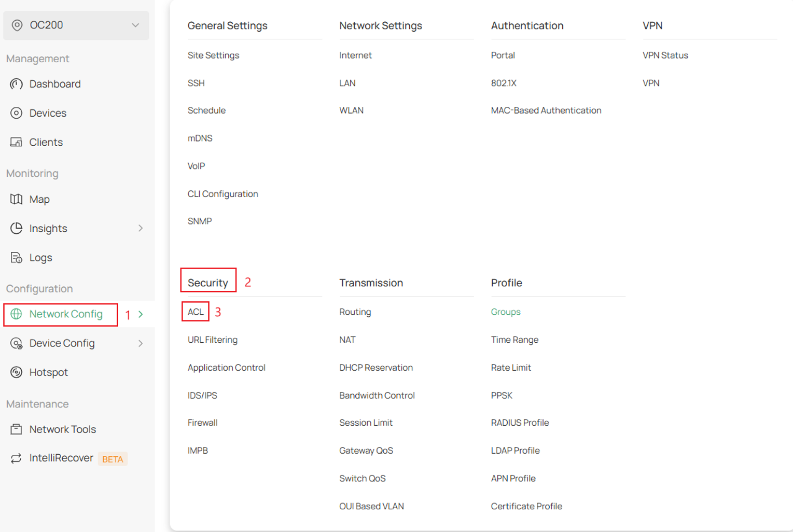793x532 pixels.
Task: Click the Map icon in sidebar
Action: [x=17, y=199]
